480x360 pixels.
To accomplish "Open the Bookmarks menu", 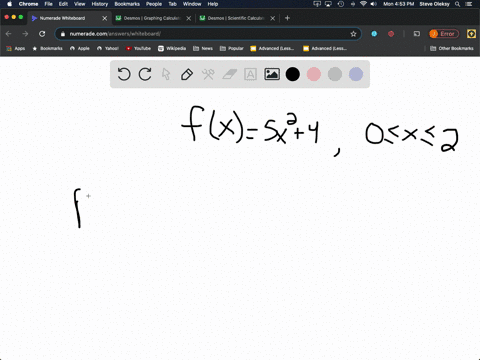I will [x=127, y=4].
